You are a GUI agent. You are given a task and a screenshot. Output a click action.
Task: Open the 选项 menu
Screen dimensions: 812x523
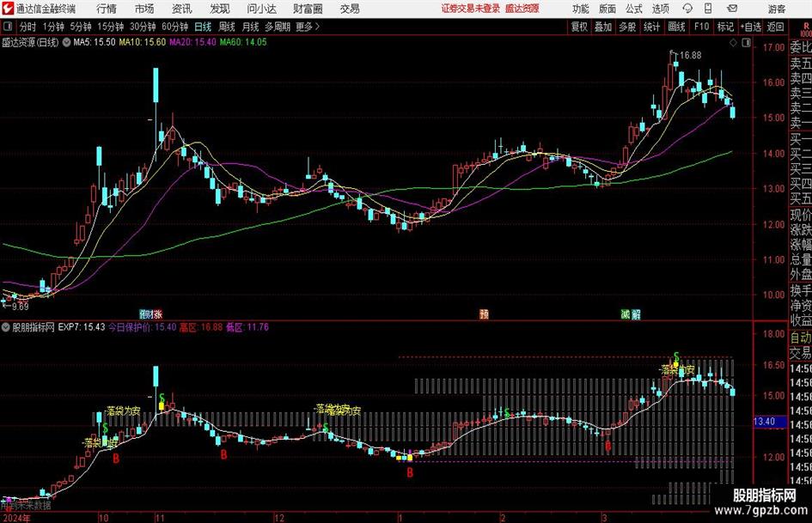[x=660, y=9]
